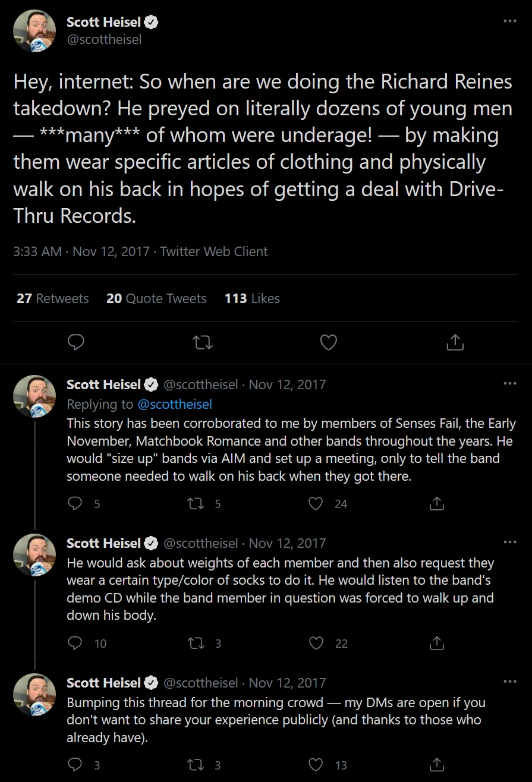Reply to the main Richard Reines tweet

click(x=75, y=342)
